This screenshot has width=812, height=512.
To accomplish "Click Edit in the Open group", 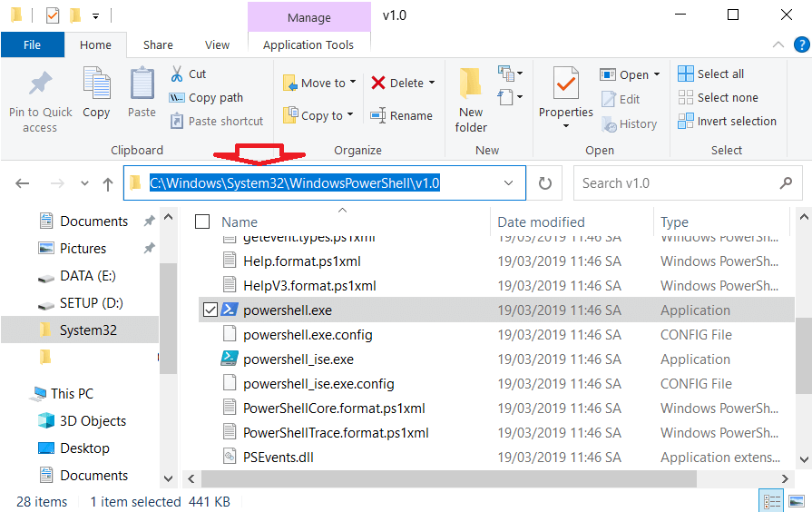I will pos(621,99).
